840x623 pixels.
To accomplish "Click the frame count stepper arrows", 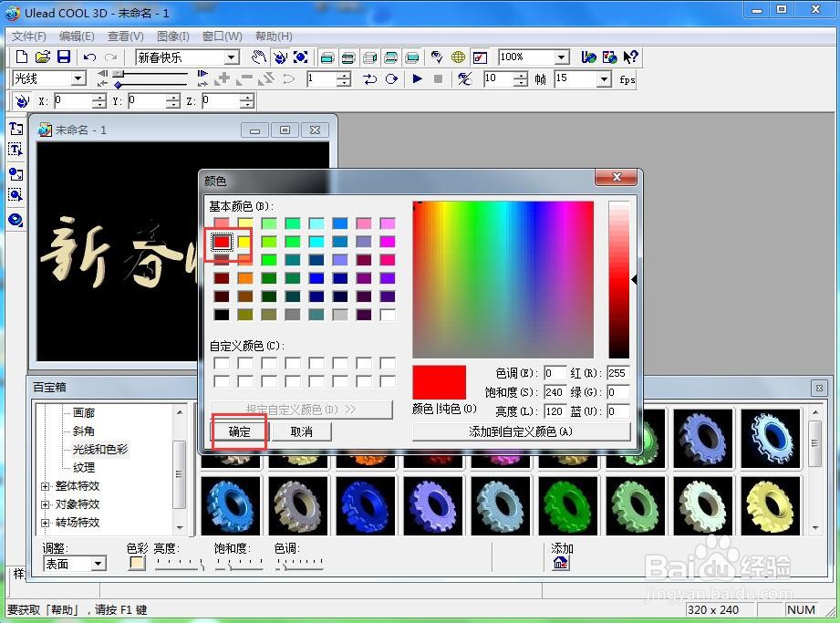I will click(520, 79).
